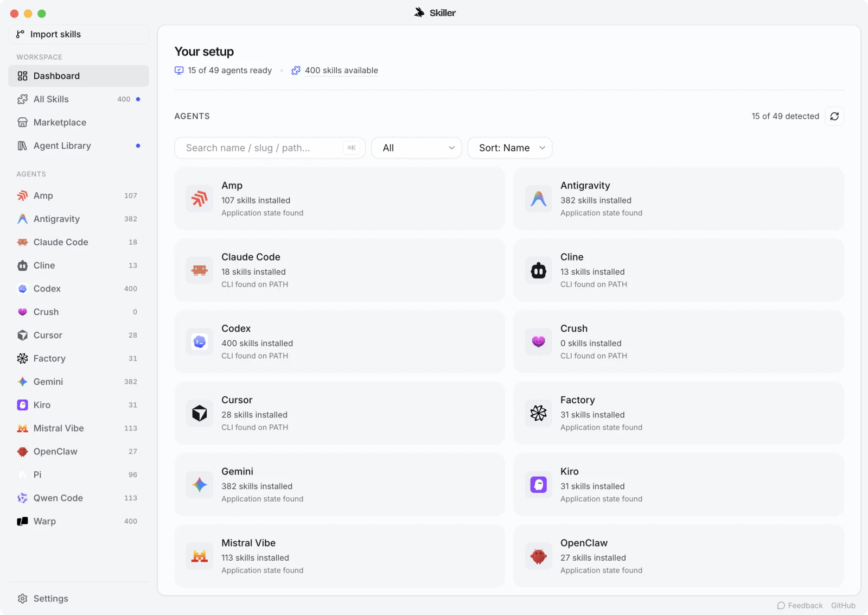Image resolution: width=868 pixels, height=615 pixels.
Task: Select Pi agent in sidebar
Action: (x=79, y=475)
